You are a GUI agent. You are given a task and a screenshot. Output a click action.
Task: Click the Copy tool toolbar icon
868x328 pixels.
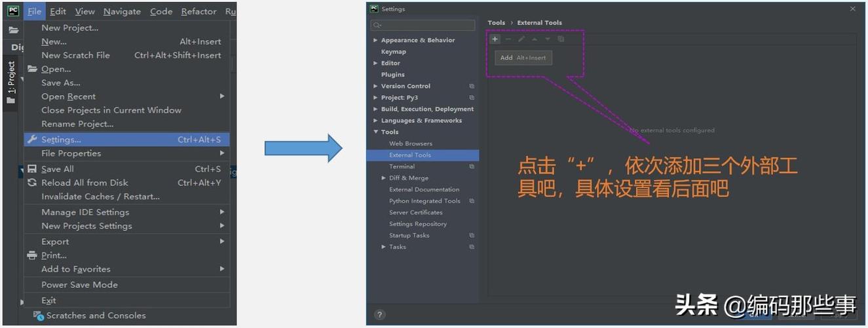tap(561, 39)
